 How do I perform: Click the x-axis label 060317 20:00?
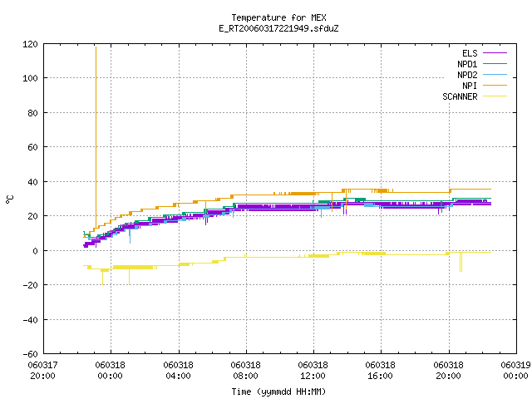42,371
